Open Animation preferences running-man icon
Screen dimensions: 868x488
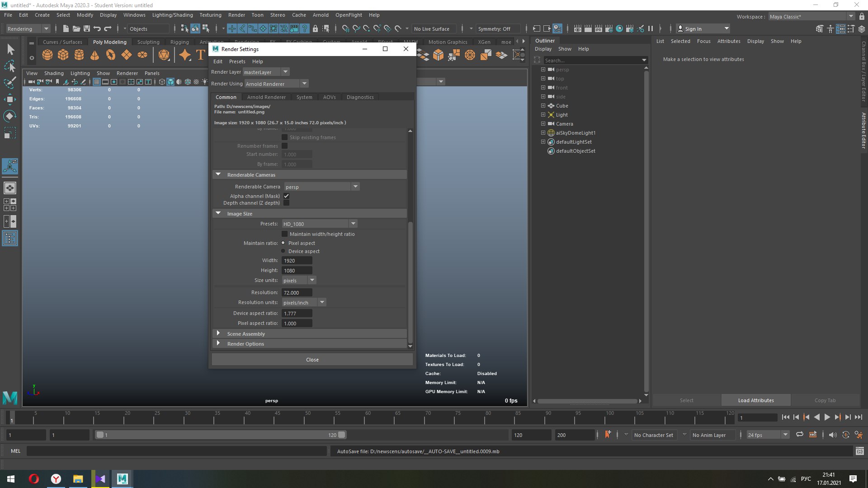coord(859,435)
